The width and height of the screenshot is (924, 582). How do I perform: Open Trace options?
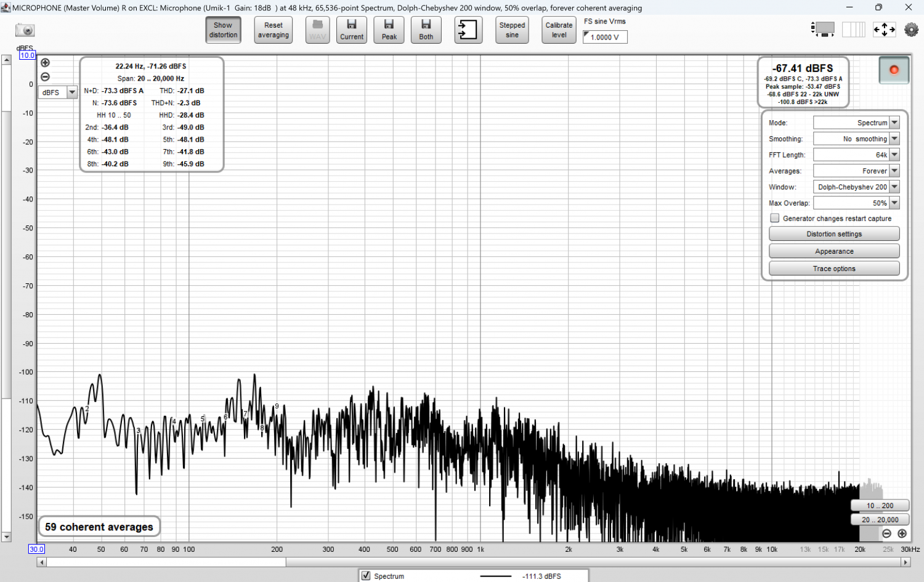834,269
